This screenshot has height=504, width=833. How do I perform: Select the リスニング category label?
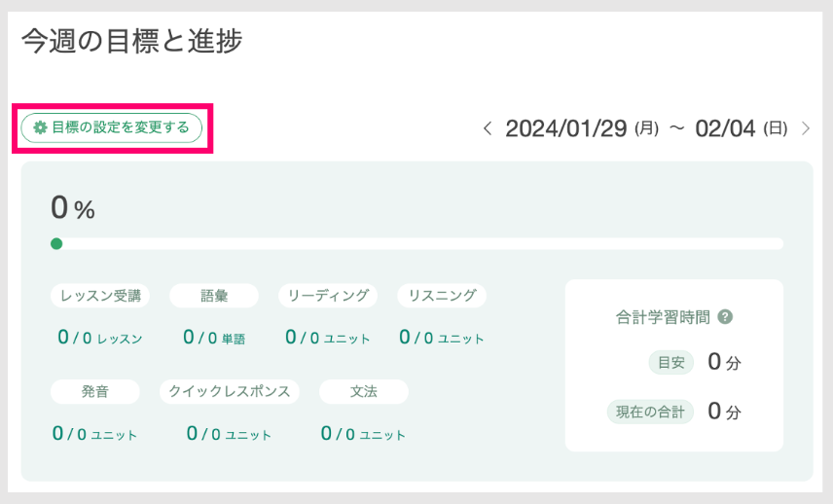click(x=442, y=296)
